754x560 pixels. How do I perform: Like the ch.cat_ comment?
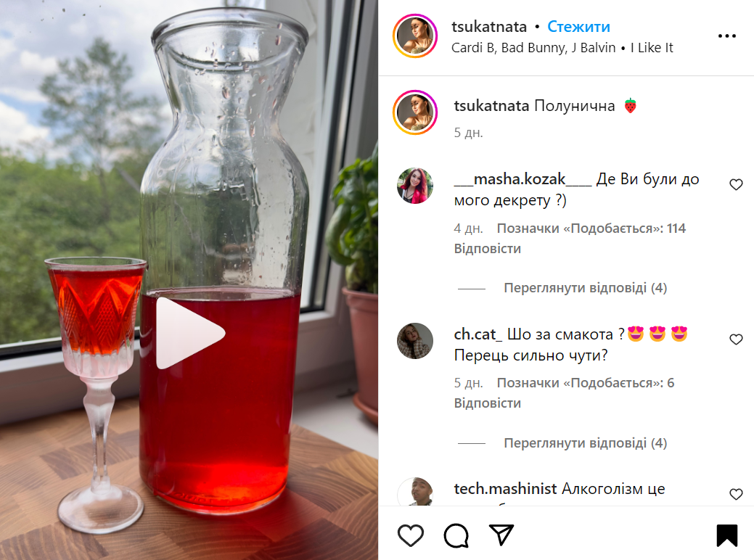coord(736,339)
